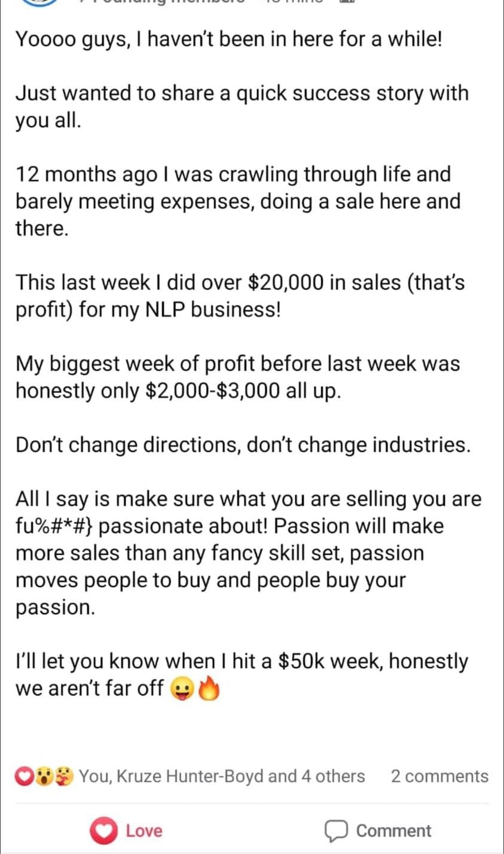Click the heart reaction emoji in the reactions summary

[24, 777]
